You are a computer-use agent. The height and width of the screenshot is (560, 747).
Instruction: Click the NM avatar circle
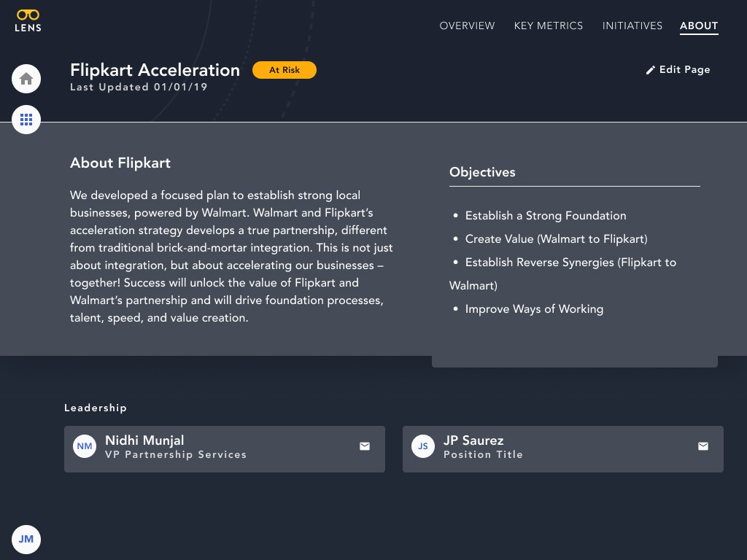tap(85, 446)
